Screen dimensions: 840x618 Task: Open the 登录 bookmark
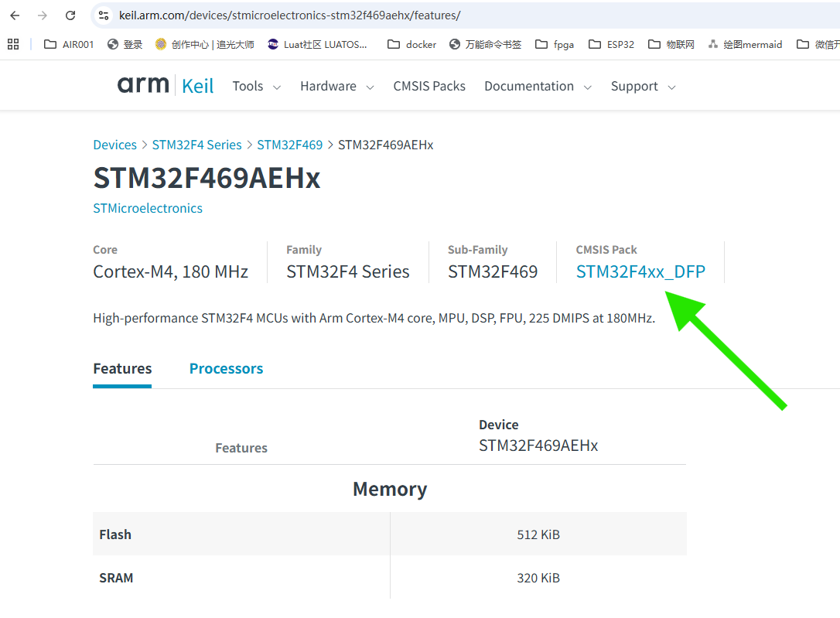125,44
